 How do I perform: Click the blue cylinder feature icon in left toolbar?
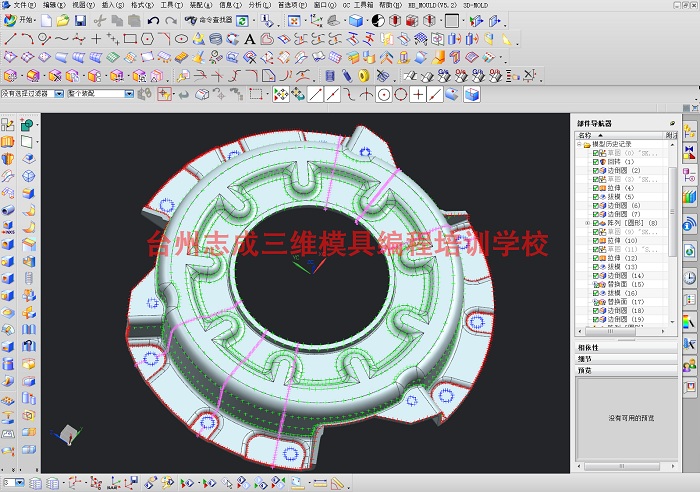tap(8, 364)
